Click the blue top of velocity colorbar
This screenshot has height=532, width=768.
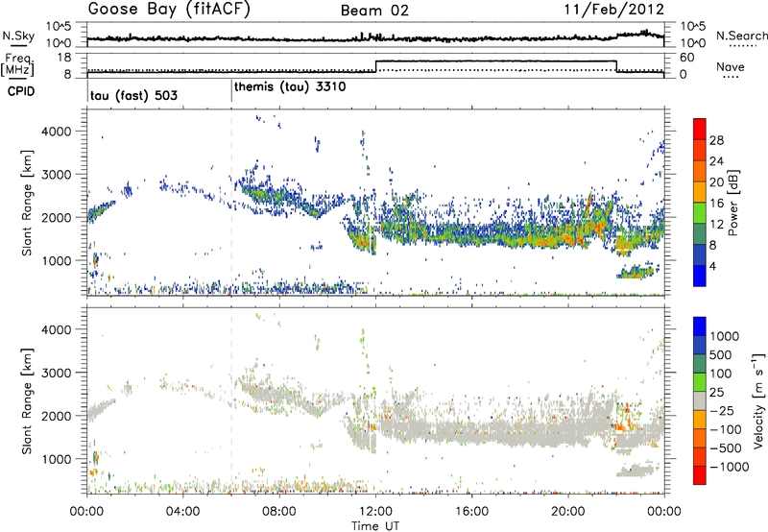click(x=700, y=326)
